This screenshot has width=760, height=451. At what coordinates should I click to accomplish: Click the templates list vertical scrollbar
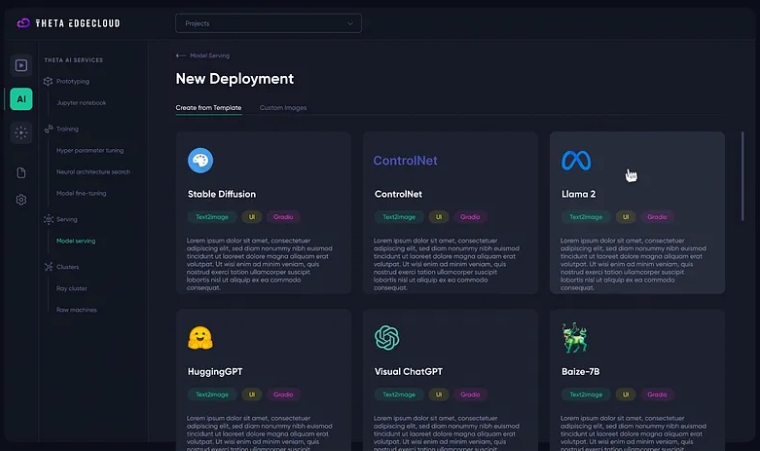tap(742, 176)
